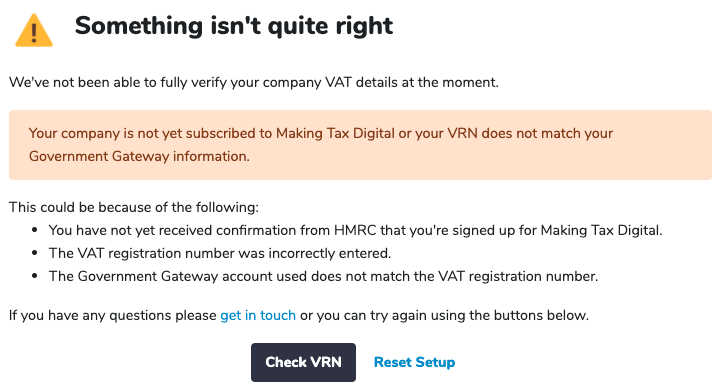Click the Government Gateway account bullet text
The height and width of the screenshot is (392, 721).
(323, 276)
